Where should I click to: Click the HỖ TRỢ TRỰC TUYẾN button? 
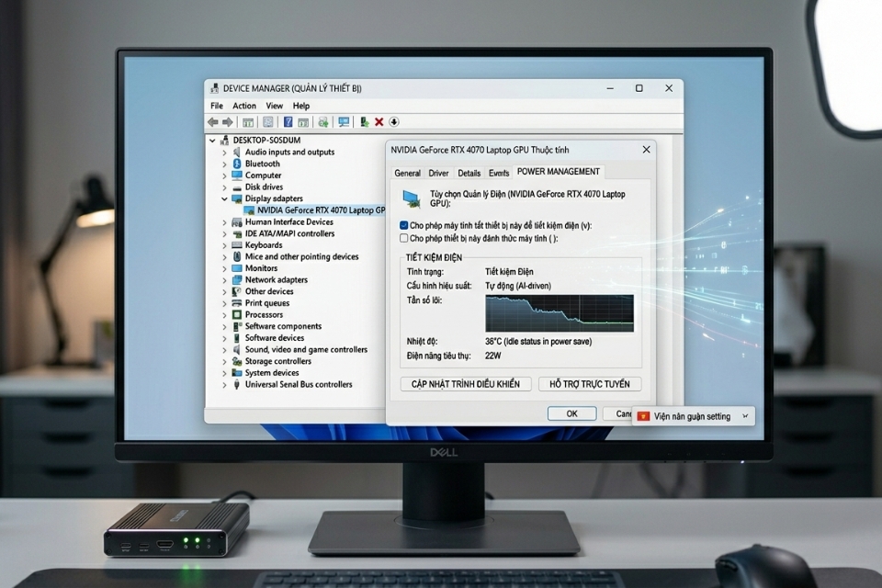589,384
